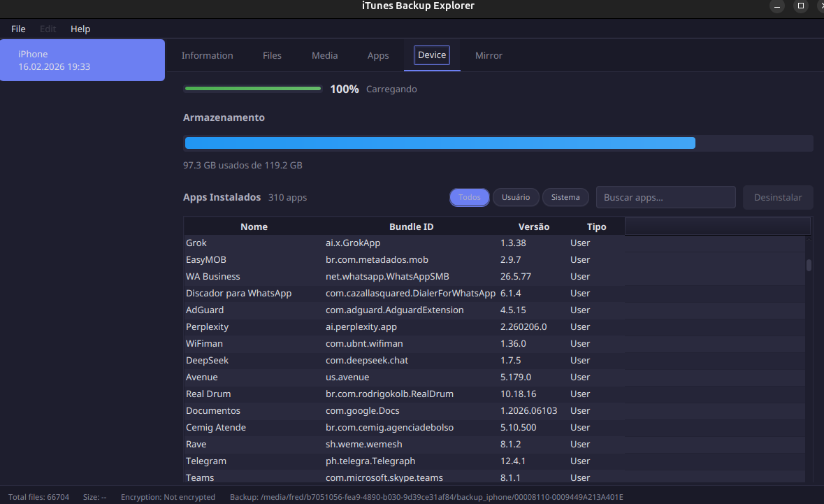Image resolution: width=824 pixels, height=504 pixels.
Task: Click bundle ID com.adguard.AdguardExtension
Action: tap(395, 310)
